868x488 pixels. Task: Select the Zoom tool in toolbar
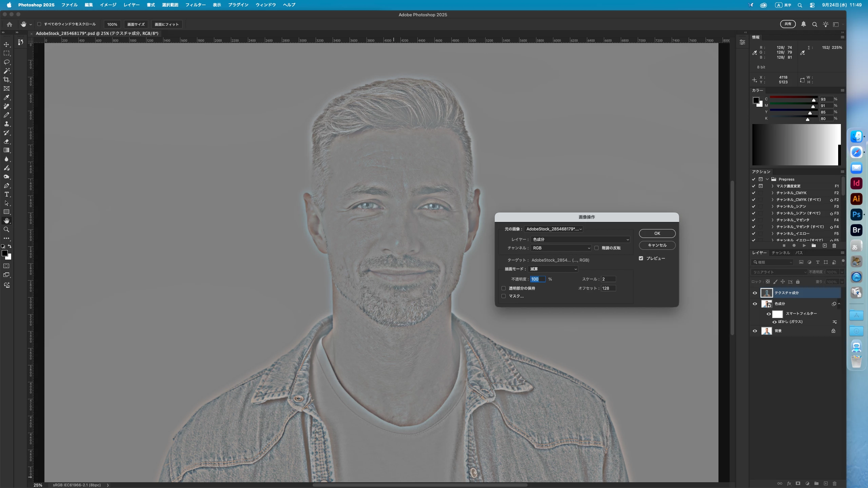coord(6,230)
